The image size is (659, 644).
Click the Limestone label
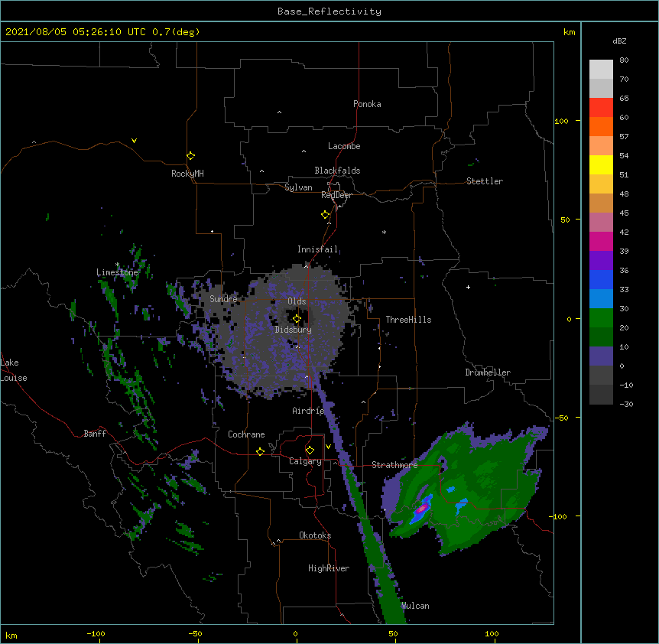pyautogui.click(x=117, y=272)
